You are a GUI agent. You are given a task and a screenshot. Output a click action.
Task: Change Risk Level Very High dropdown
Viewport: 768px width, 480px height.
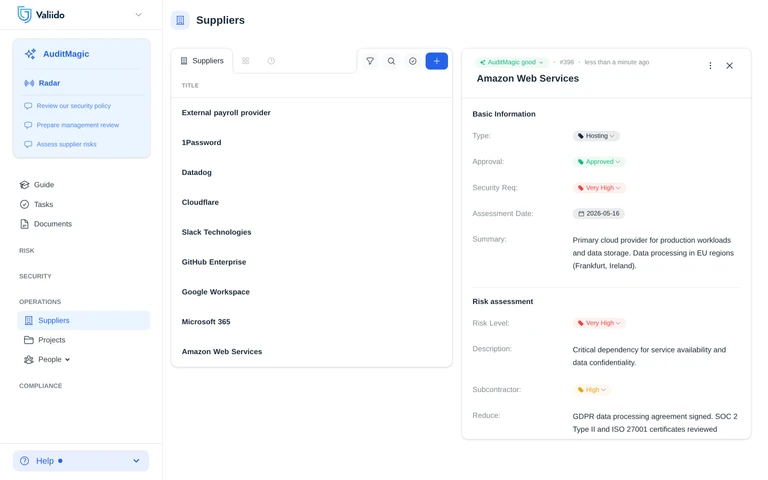pos(599,323)
